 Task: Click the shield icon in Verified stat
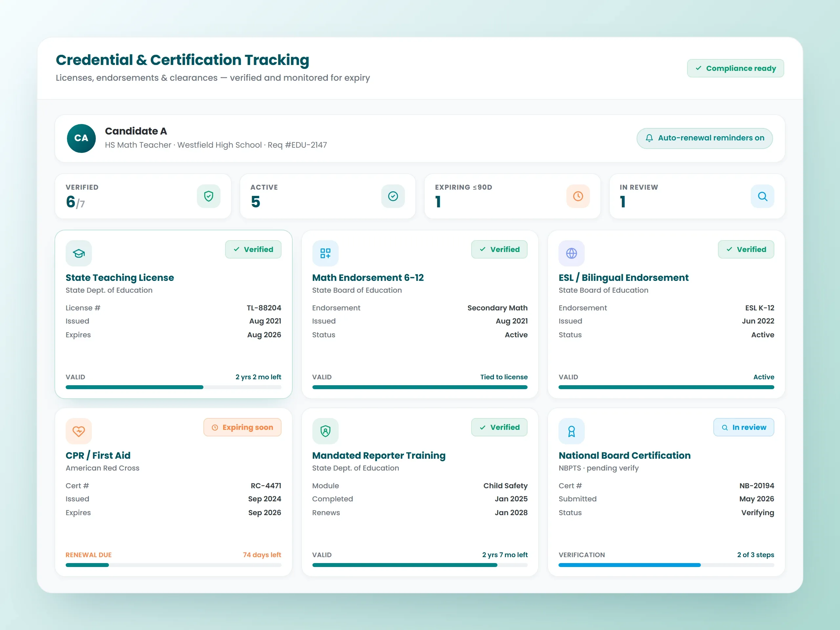208,196
